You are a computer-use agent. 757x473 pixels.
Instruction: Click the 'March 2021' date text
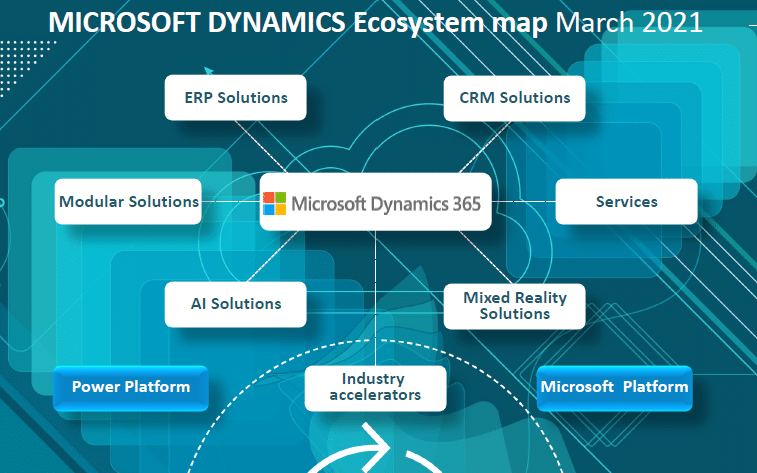(629, 22)
